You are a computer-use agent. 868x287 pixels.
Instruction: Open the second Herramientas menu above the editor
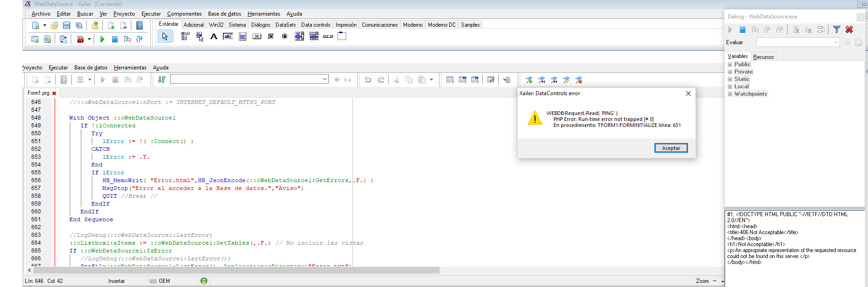pyautogui.click(x=130, y=68)
